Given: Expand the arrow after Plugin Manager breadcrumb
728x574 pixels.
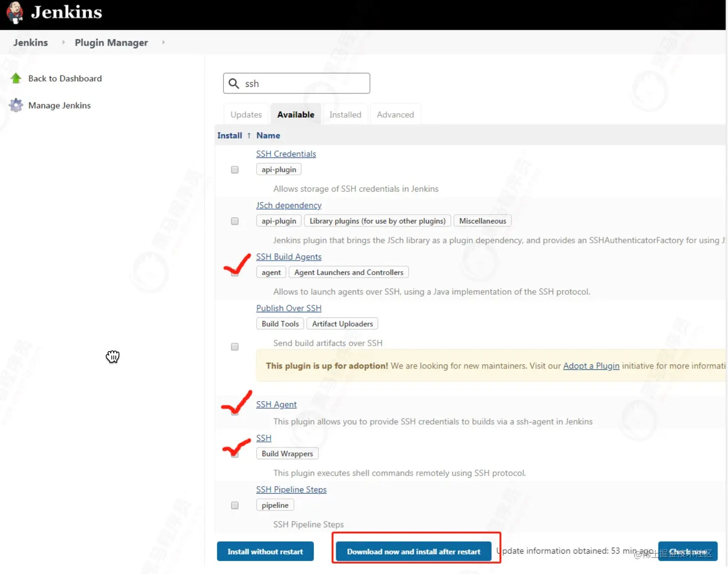Looking at the screenshot, I should click(x=163, y=43).
